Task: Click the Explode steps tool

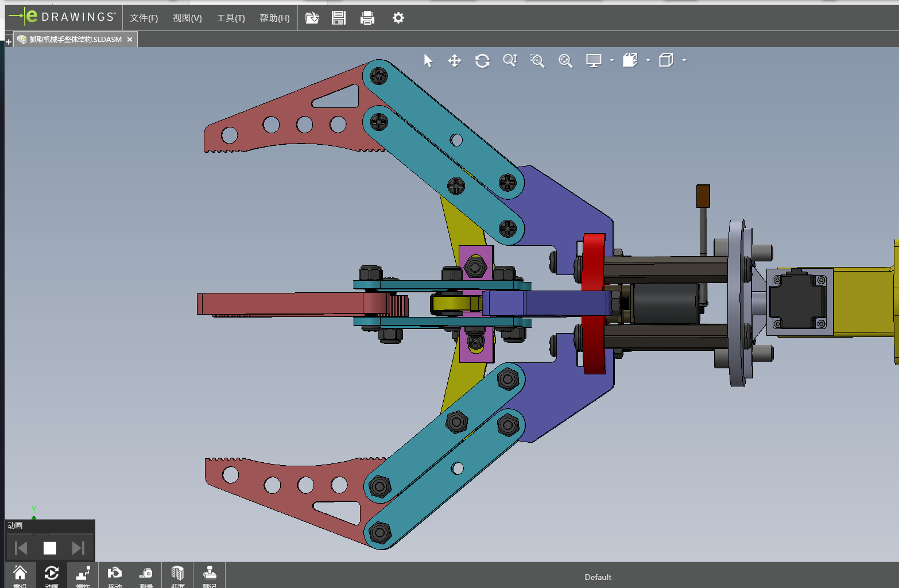Action: tap(83, 575)
